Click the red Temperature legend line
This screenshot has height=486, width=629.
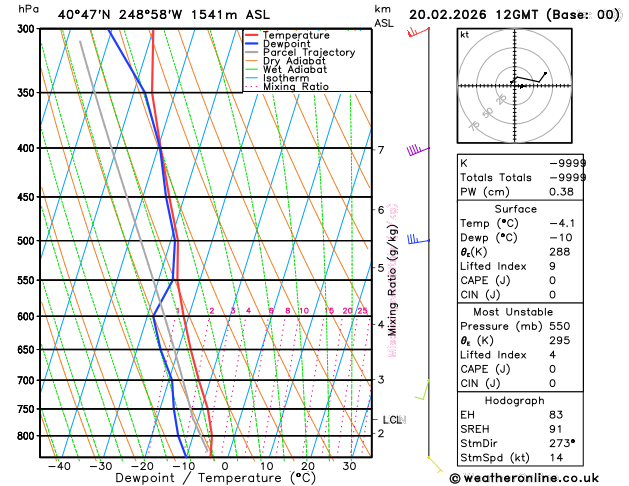(x=253, y=34)
